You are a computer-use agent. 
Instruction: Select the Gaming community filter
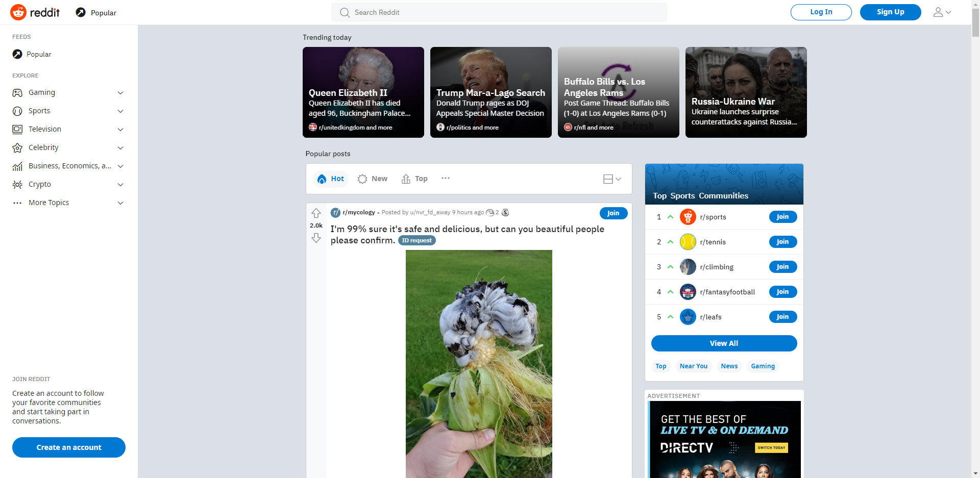coord(763,366)
